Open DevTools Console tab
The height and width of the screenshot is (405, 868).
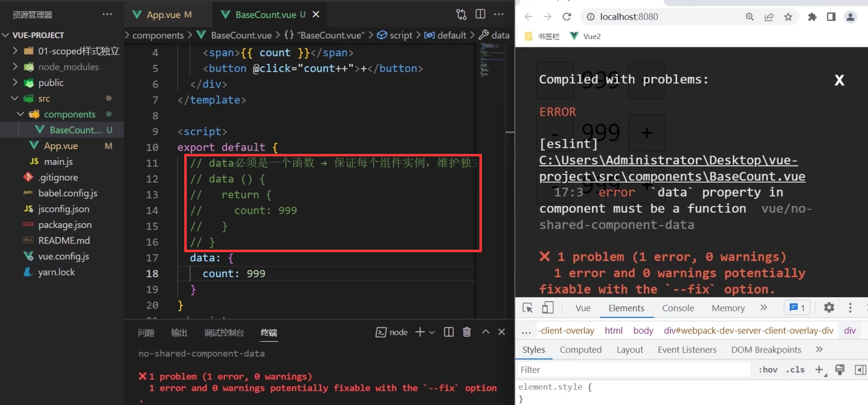coord(678,308)
